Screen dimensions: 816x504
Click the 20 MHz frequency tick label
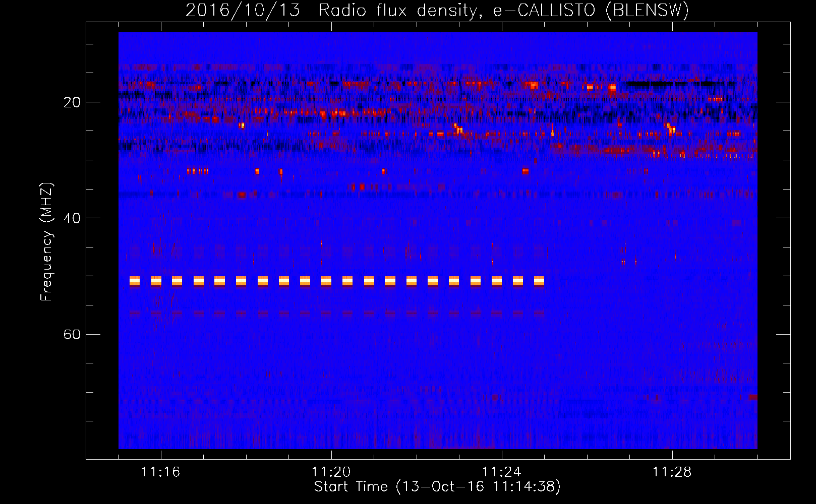72,102
